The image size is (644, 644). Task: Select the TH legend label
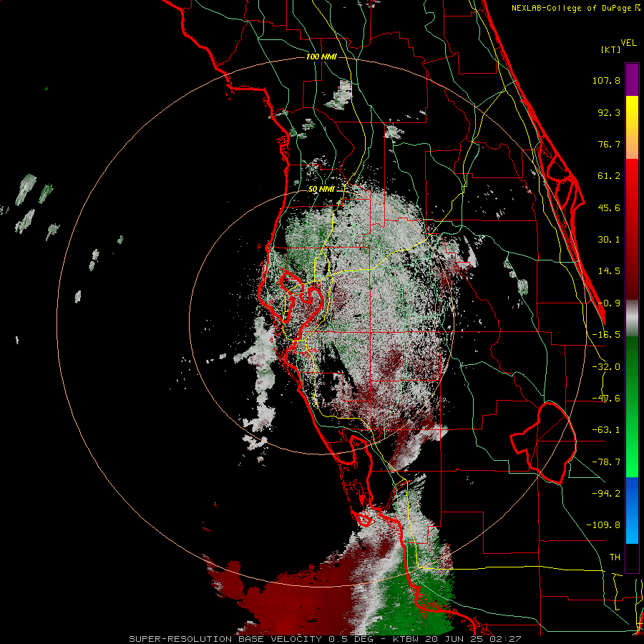click(x=615, y=557)
